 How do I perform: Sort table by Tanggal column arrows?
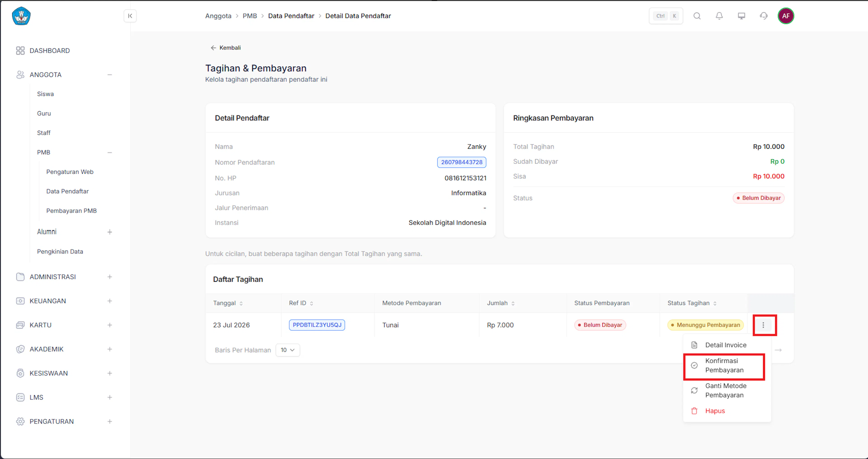pos(241,304)
